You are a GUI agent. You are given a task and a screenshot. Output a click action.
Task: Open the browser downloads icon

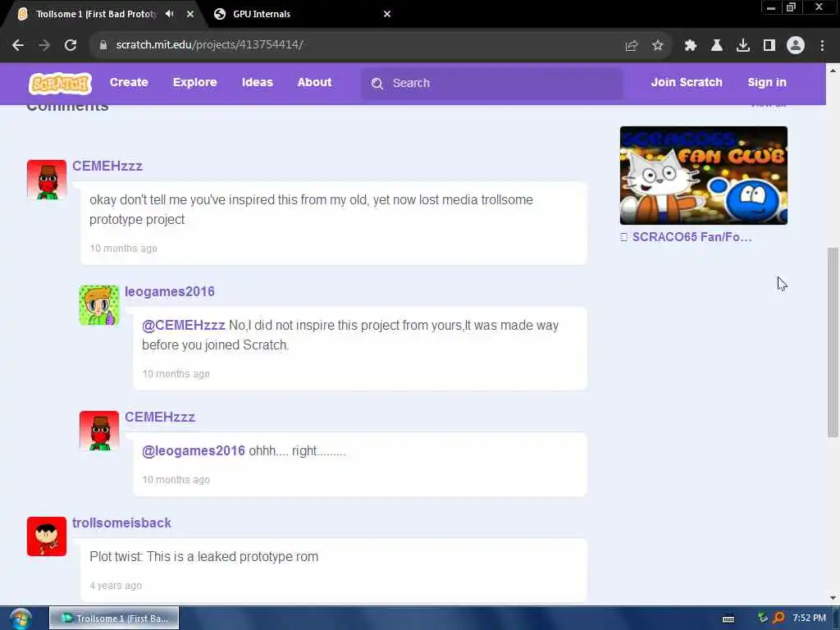click(x=743, y=46)
